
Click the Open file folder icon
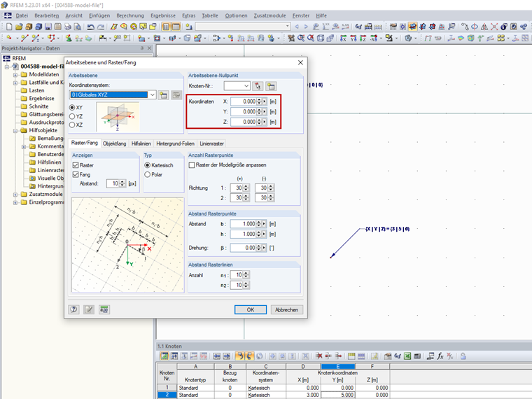coord(19,27)
